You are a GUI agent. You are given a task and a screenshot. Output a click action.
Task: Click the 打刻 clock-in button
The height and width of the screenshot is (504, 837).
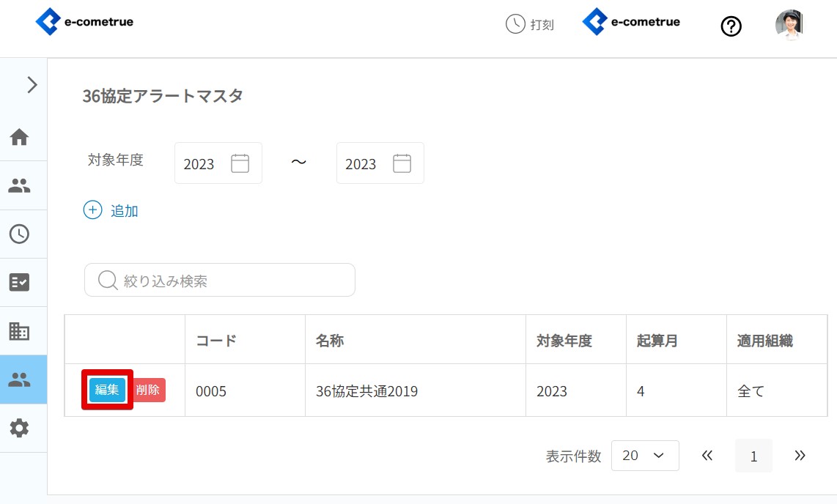click(530, 24)
